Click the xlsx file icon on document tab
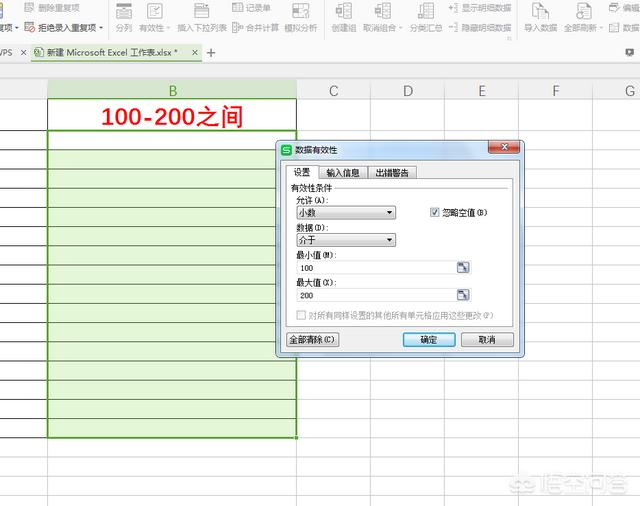640x506 pixels. point(38,52)
